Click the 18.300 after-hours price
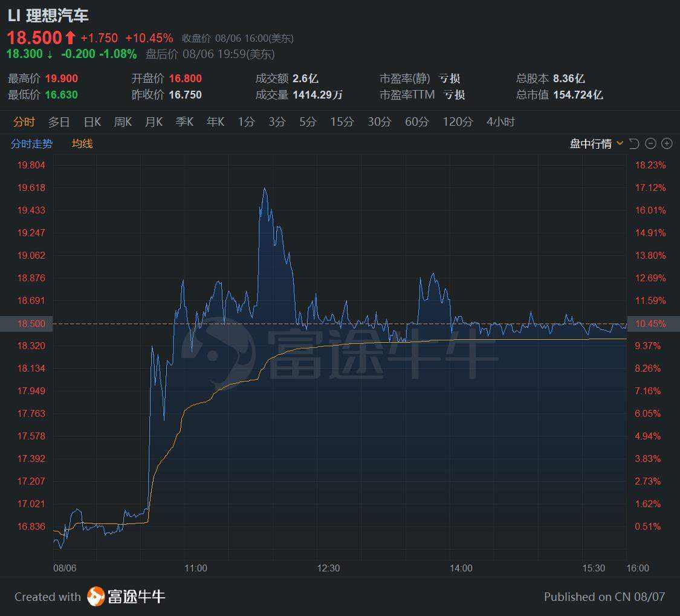680x616 pixels. (24, 54)
